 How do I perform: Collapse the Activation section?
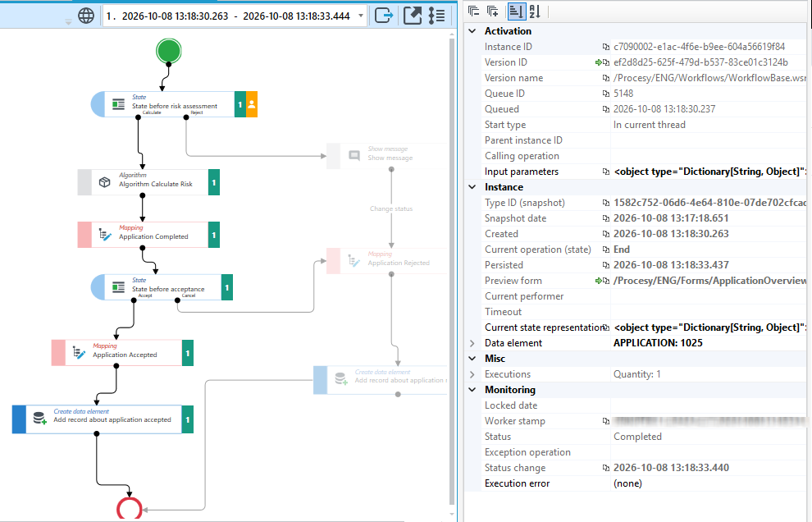pos(472,31)
